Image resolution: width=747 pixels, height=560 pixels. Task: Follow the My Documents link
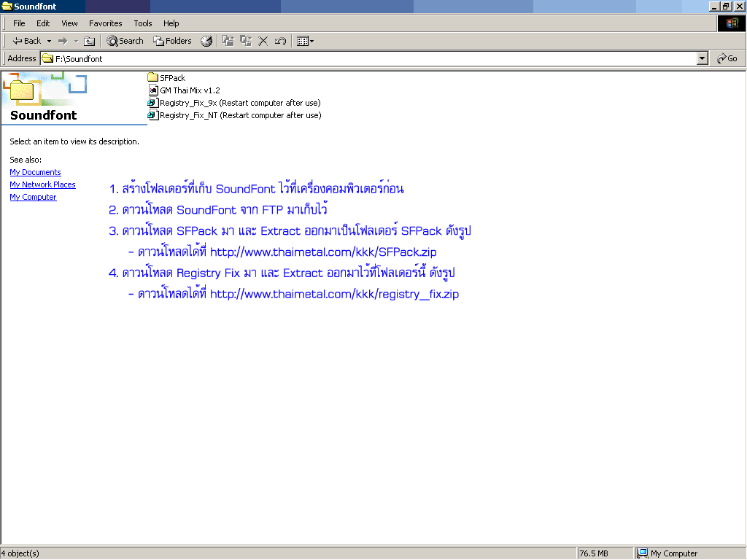(x=35, y=172)
